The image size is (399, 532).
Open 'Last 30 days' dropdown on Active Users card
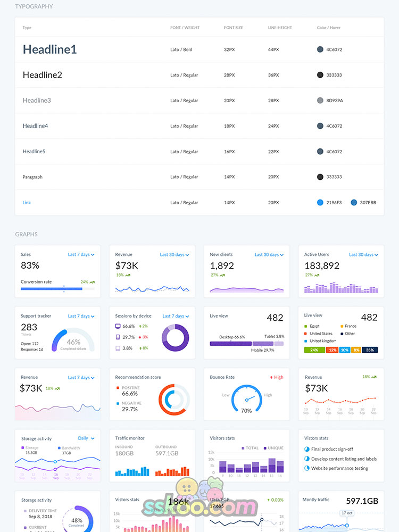pos(363,254)
